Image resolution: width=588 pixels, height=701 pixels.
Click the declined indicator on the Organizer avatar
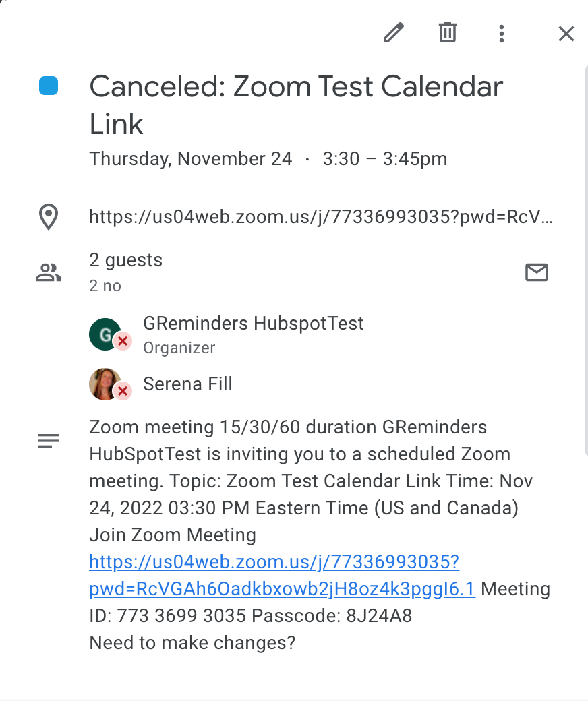(x=122, y=342)
